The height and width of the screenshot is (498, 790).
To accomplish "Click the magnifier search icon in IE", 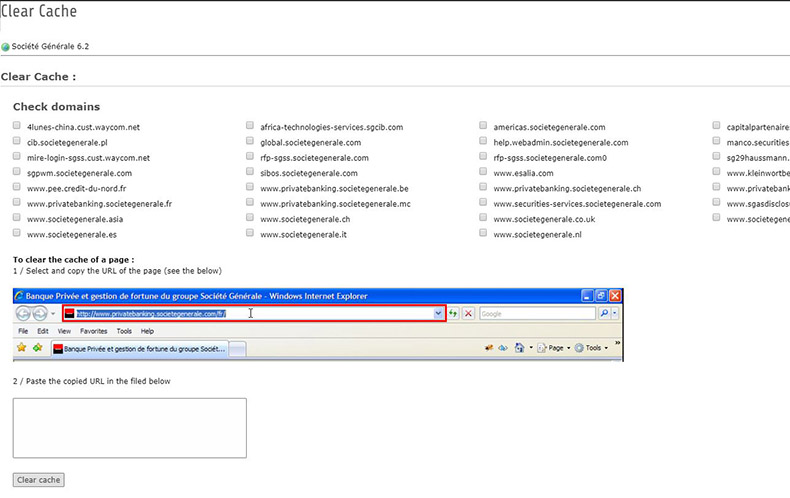I will pos(604,314).
